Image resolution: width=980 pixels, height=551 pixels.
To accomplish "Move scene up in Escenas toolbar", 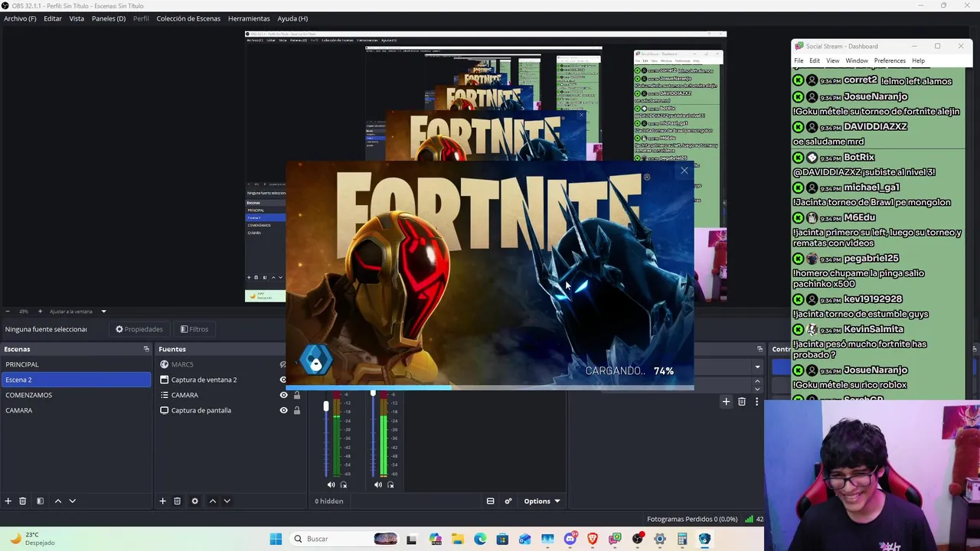I will pos(57,501).
